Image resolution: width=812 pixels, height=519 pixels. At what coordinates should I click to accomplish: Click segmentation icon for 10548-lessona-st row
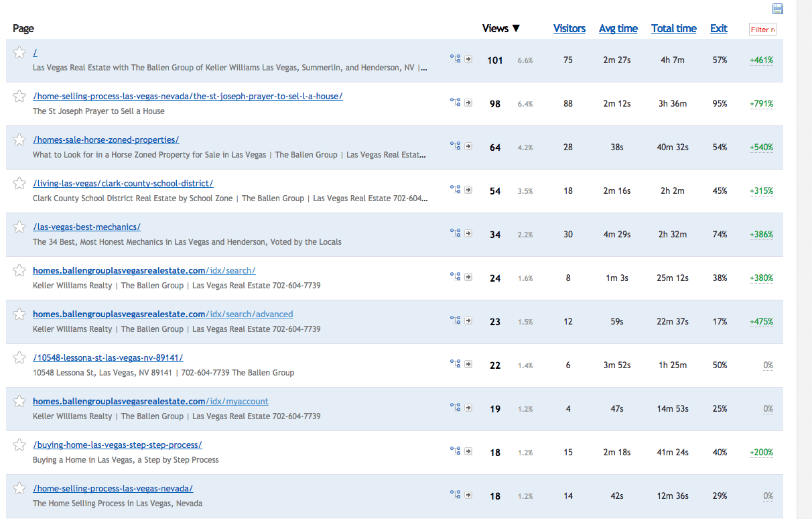456,364
